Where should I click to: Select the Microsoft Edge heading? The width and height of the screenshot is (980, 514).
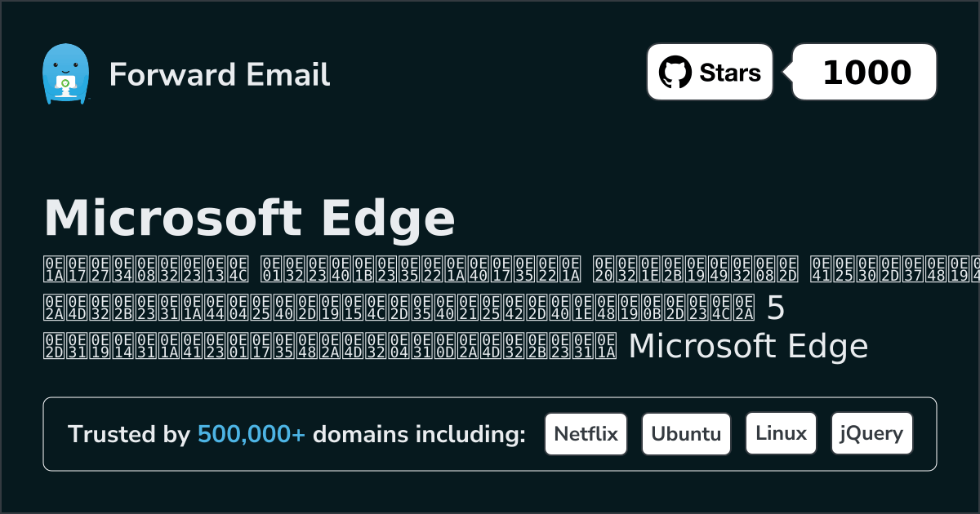point(249,218)
